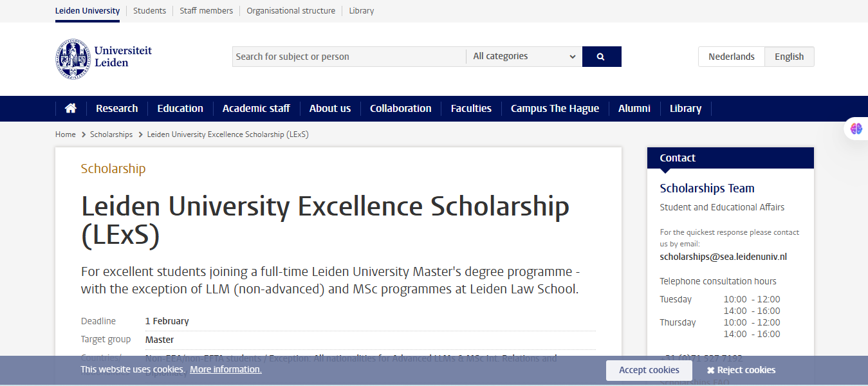Click the page title Leiden University Excellence Scholarship
The image size is (868, 386).
coord(325,221)
